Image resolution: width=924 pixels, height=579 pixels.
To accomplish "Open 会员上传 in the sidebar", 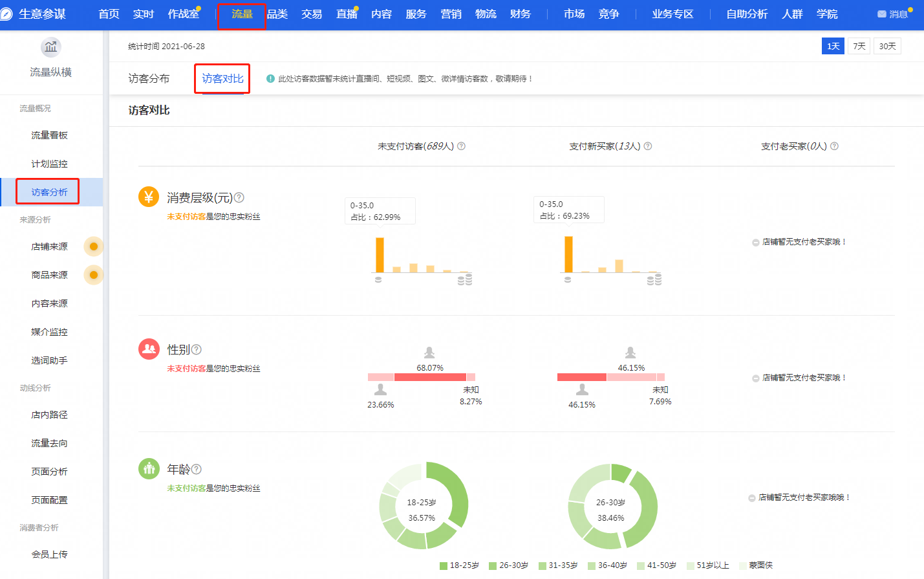I will click(x=49, y=554).
